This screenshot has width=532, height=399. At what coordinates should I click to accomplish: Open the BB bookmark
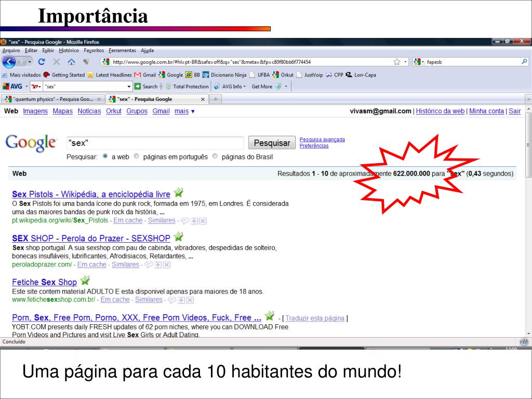(x=193, y=75)
